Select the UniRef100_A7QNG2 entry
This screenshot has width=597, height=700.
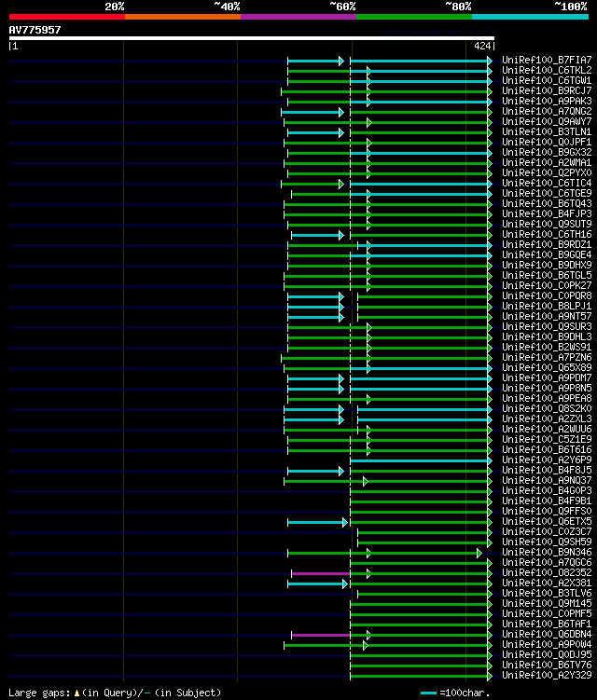click(547, 111)
